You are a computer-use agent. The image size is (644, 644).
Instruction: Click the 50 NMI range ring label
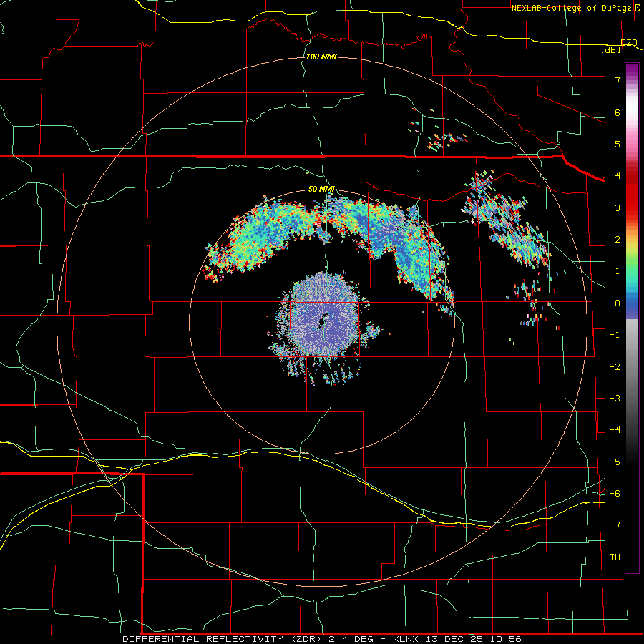click(x=321, y=190)
